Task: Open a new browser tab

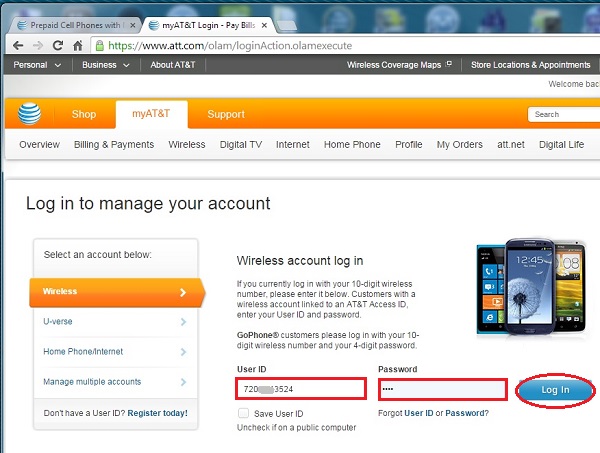Action: coord(286,25)
